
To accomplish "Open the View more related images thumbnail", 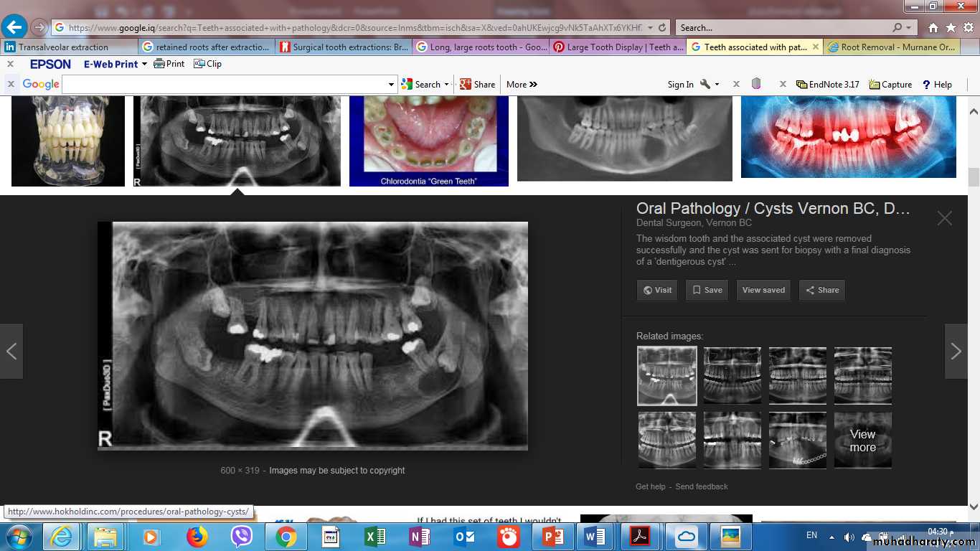I will pos(862,440).
